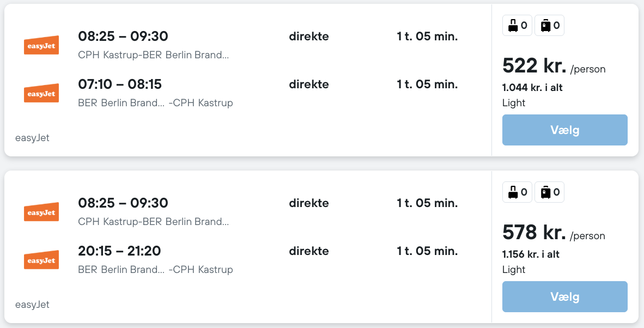Click easyJet logo beside the 07:10 – 08:15 flight
The width and height of the screenshot is (644, 328).
click(41, 93)
